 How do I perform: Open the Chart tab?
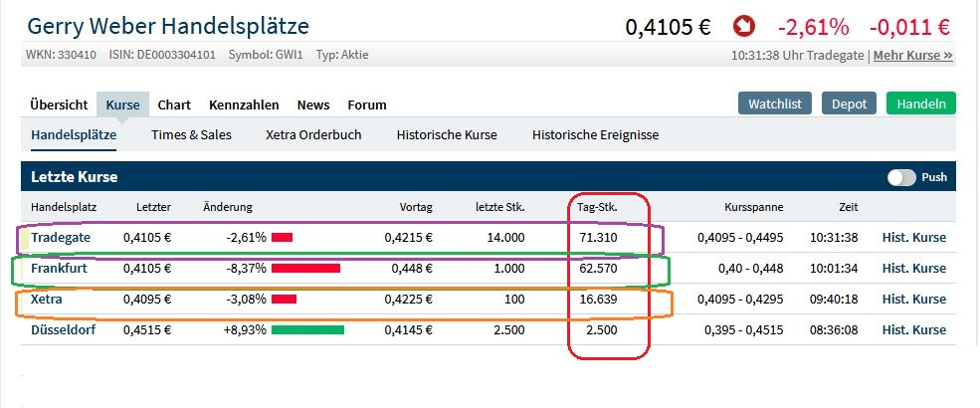(174, 104)
